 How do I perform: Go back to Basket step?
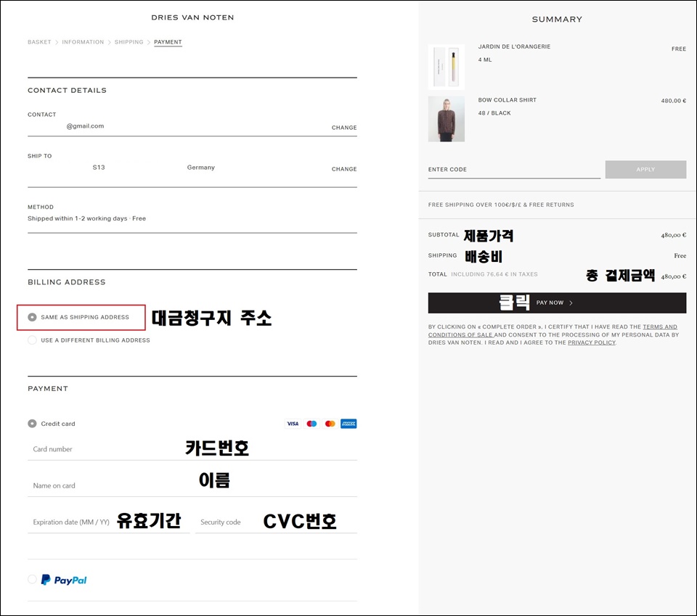click(x=39, y=42)
